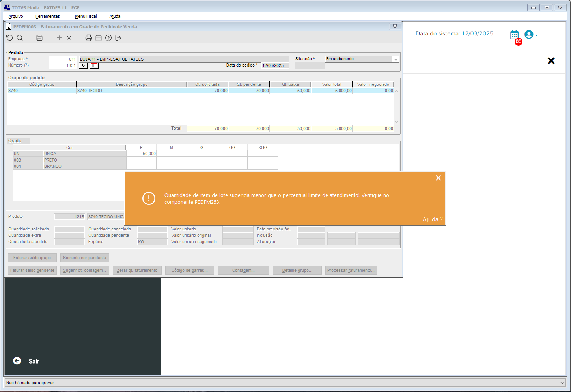This screenshot has height=392, width=571.
Task: Click the Somente cor pendente button
Action: coord(85,258)
